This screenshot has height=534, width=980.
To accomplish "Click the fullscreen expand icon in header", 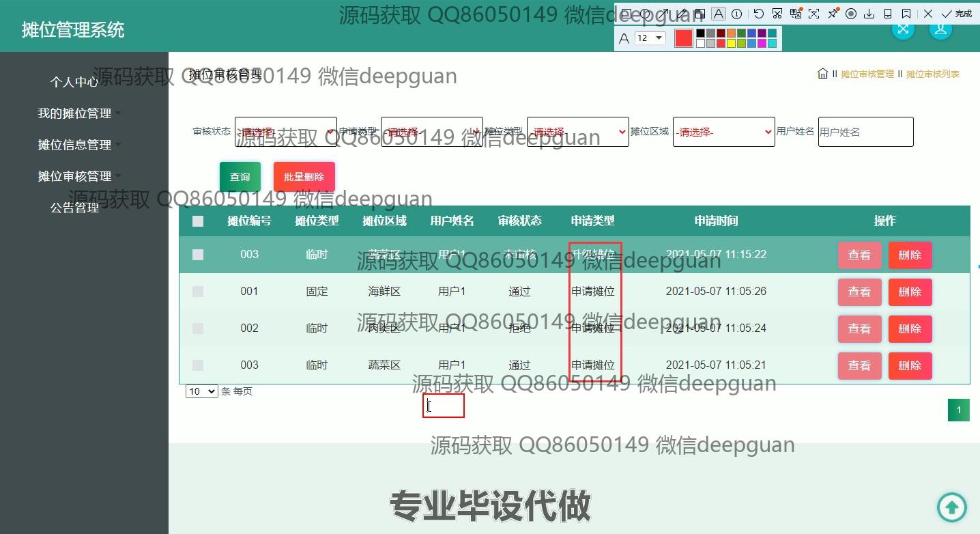I will [903, 29].
